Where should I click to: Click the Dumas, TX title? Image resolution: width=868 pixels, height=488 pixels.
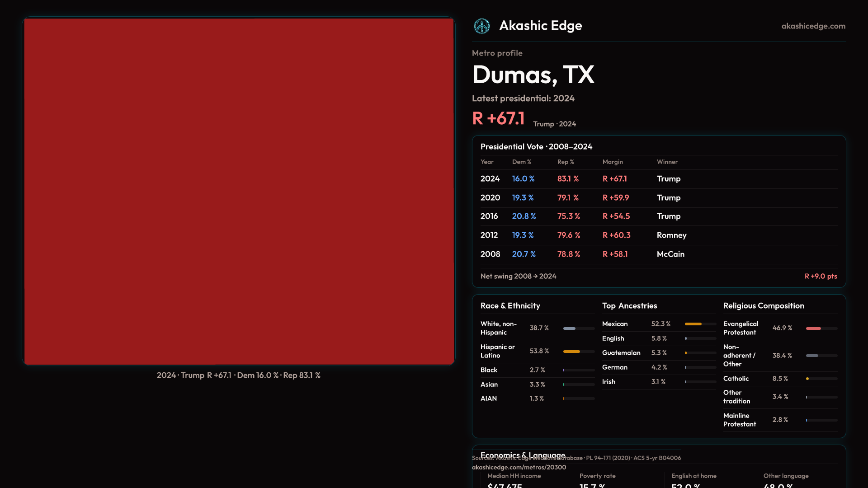tap(533, 75)
